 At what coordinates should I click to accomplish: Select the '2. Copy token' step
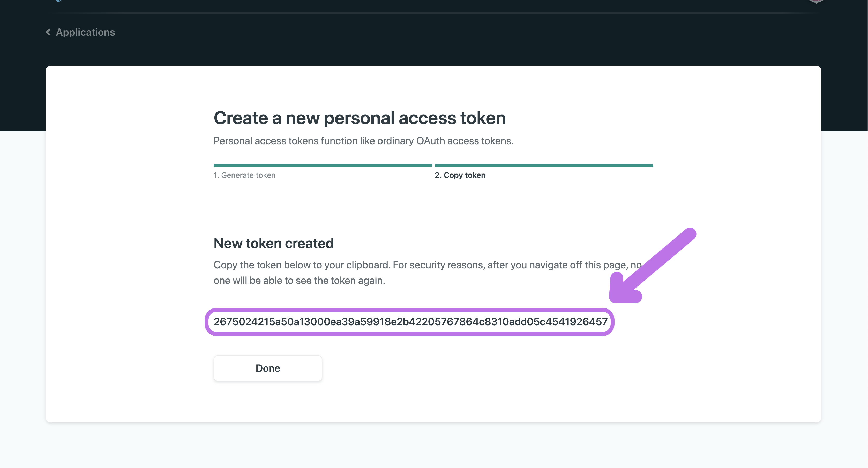point(460,175)
